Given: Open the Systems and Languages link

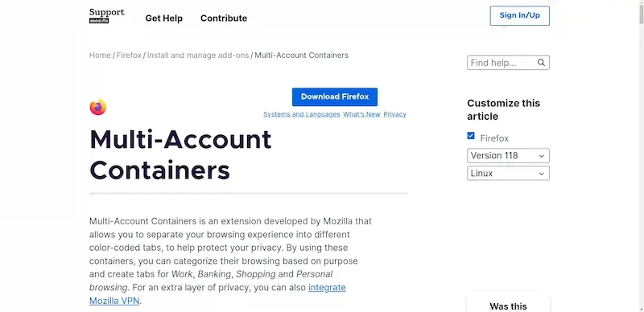Looking at the screenshot, I should tap(301, 114).
